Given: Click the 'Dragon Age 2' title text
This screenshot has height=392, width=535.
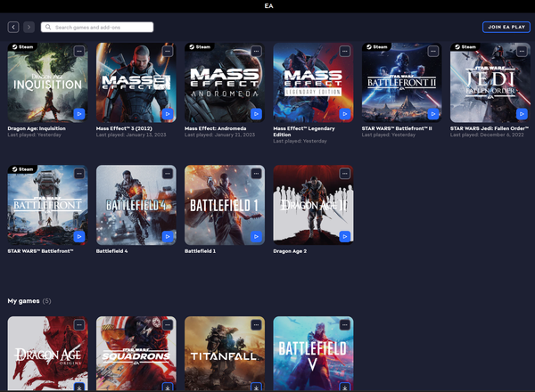Looking at the screenshot, I should 290,251.
